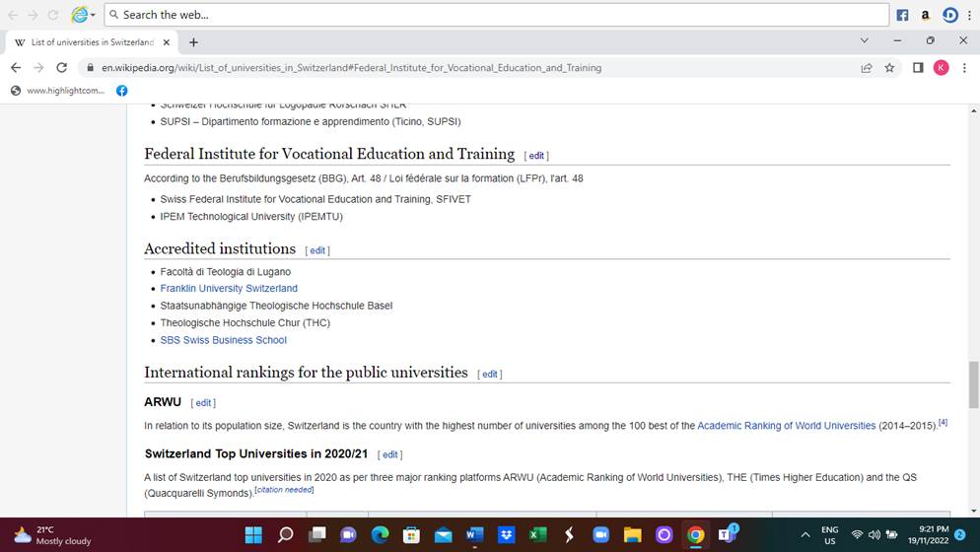This screenshot has width=980, height=552.
Task: Click the citation needed note
Action: (284, 490)
